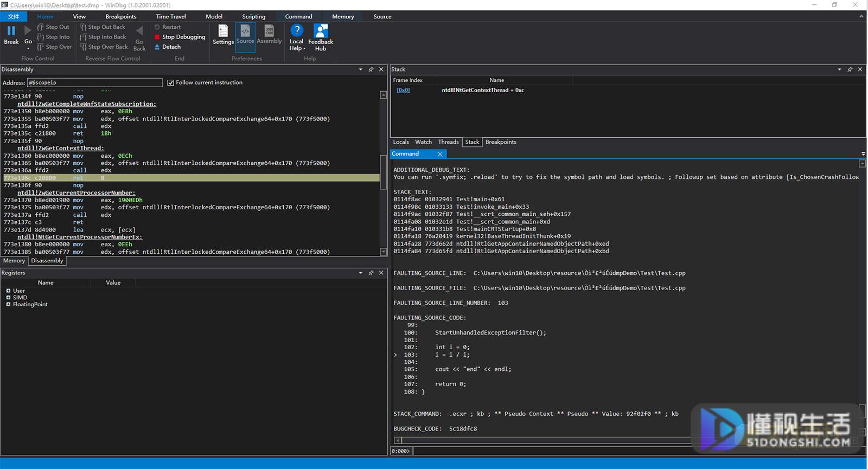
Task: Select the Disassembly bottom tab
Action: tap(47, 261)
